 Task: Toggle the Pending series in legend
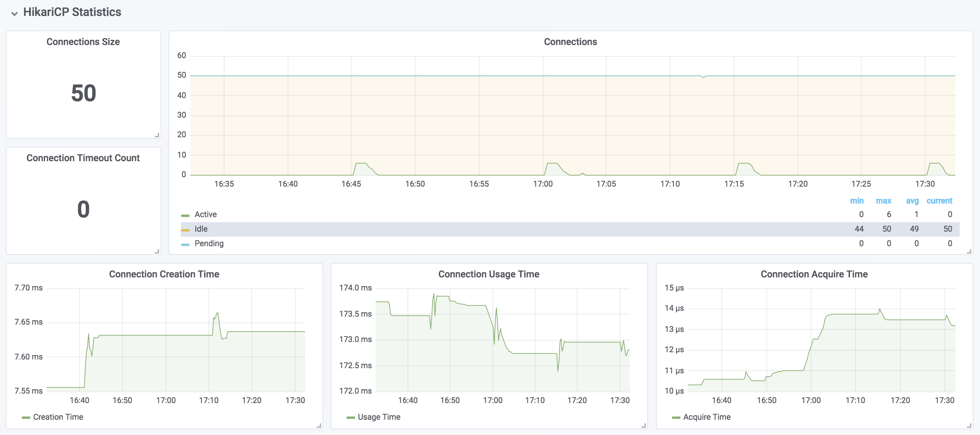pyautogui.click(x=209, y=243)
